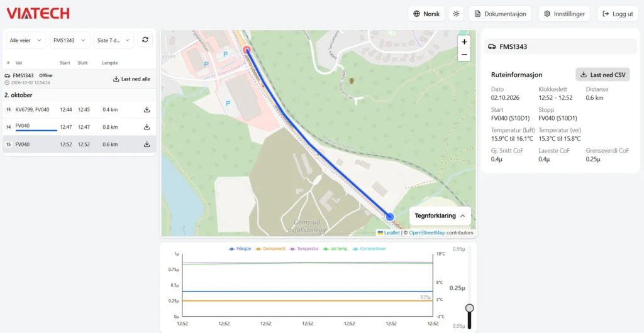Open Dokumentasjon page
Image resolution: width=644 pixels, height=333 pixels.
tap(500, 14)
